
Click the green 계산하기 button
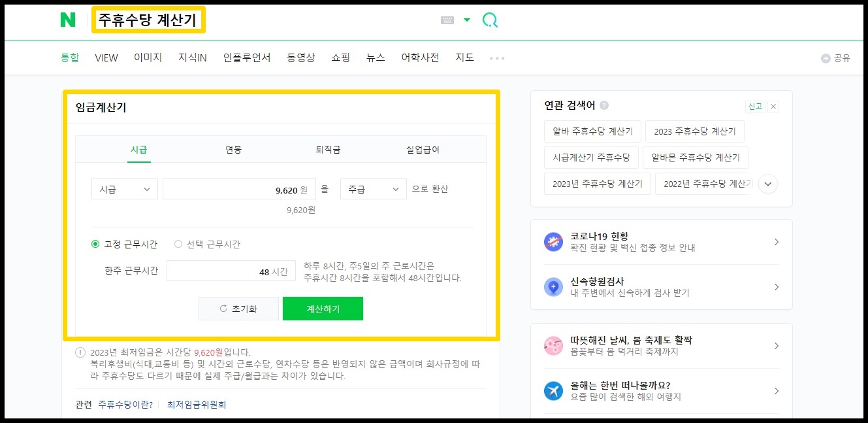323,309
